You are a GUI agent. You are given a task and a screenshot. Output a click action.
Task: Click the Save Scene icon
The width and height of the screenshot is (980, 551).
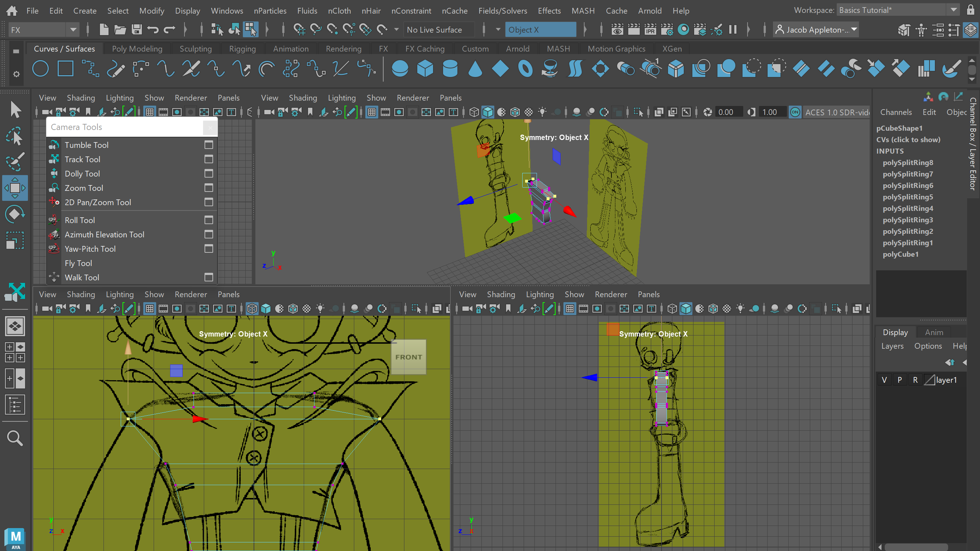pos(136,30)
